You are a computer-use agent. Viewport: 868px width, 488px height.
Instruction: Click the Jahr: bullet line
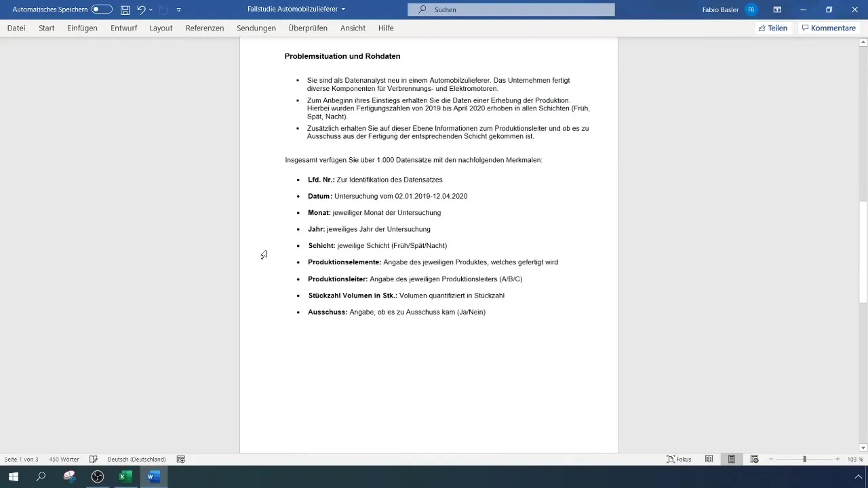click(369, 229)
